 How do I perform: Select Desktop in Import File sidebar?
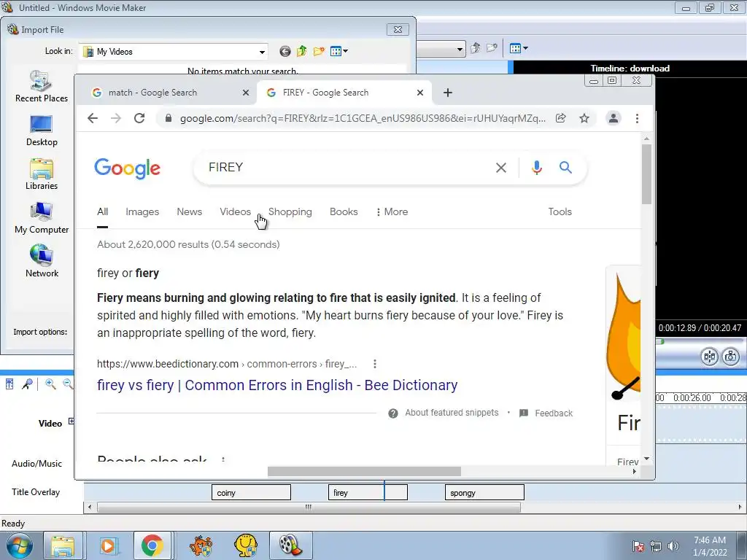click(42, 131)
